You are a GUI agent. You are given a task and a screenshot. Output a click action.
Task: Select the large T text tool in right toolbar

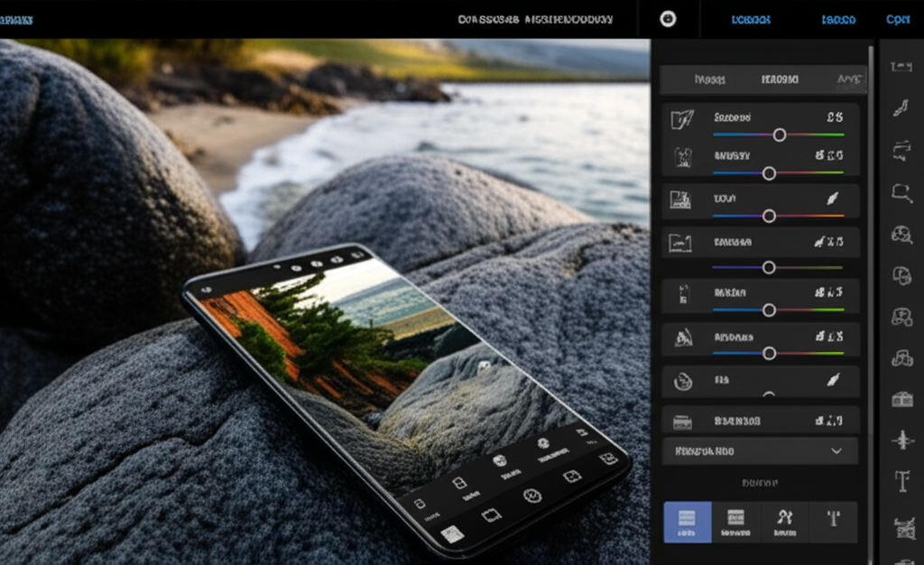pos(902,481)
